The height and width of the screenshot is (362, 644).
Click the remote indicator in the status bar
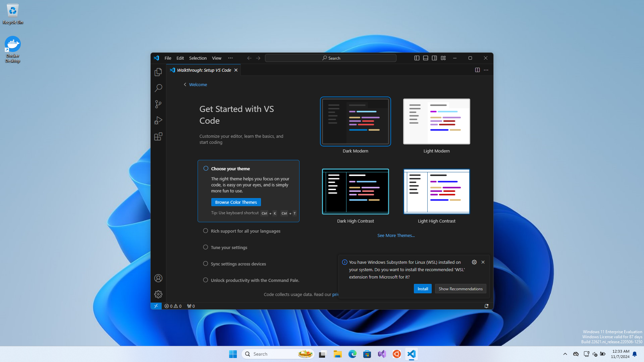156,306
